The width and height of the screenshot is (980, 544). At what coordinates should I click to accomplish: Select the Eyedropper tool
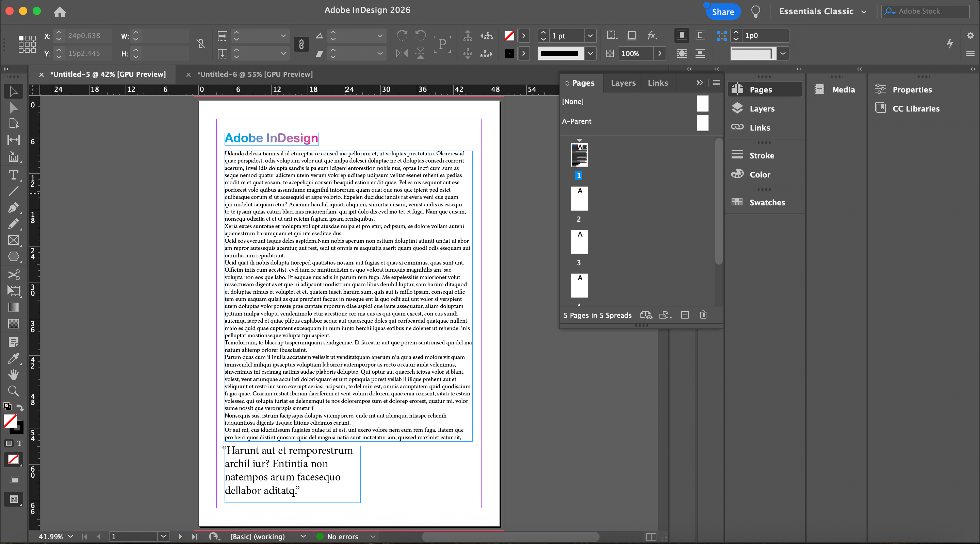(x=13, y=358)
